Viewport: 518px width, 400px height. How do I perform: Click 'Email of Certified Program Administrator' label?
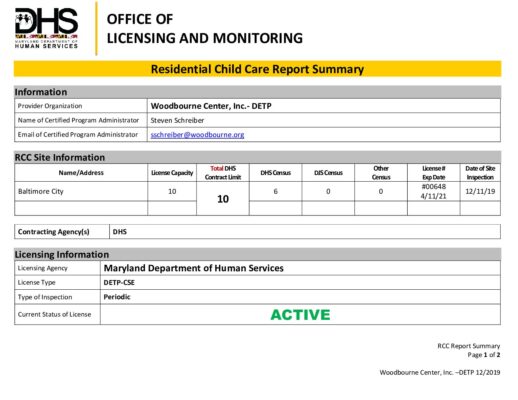click(x=78, y=135)
